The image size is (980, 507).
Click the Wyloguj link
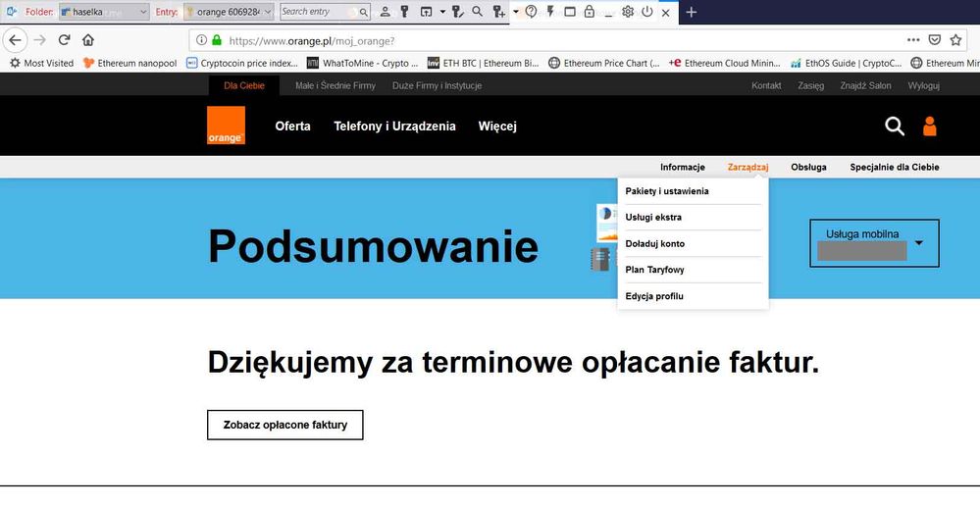[x=923, y=85]
